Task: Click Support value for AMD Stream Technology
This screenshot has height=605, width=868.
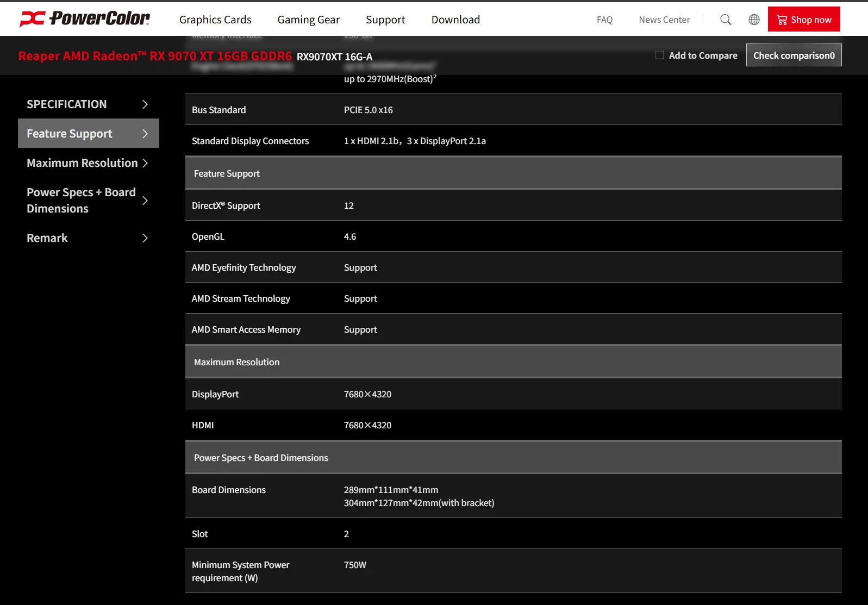Action: [360, 298]
